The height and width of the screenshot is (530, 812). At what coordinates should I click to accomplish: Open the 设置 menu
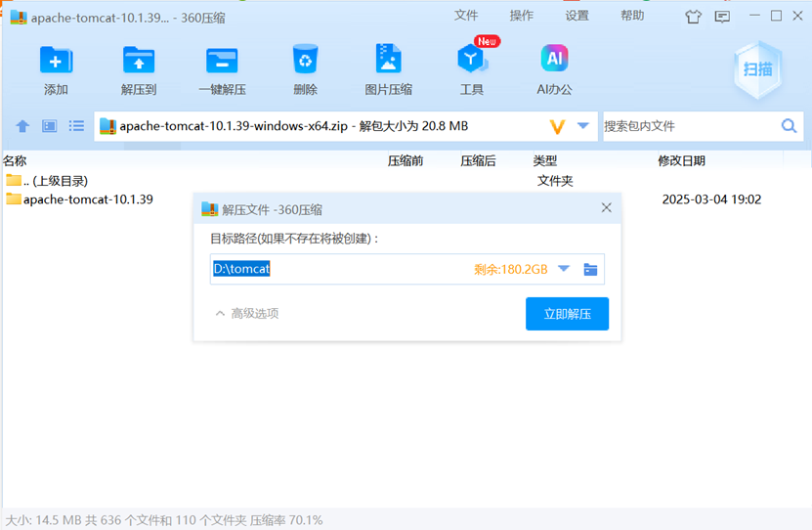click(577, 16)
